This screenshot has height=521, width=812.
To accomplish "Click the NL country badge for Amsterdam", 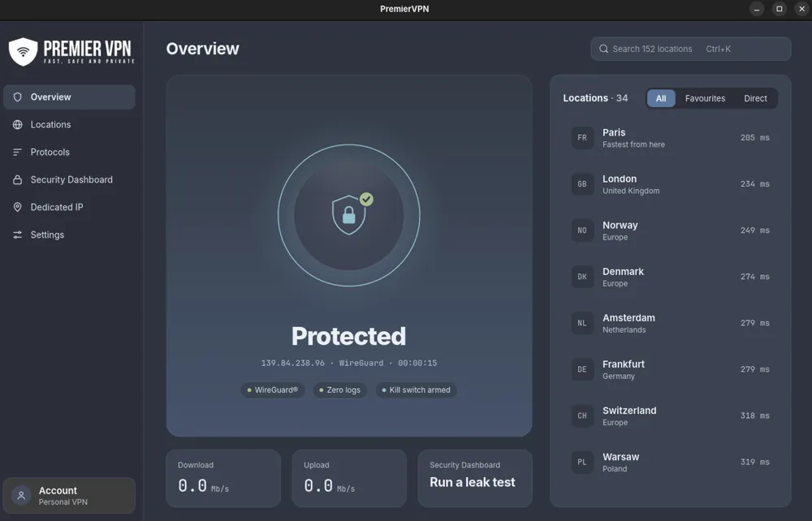I will coord(582,323).
